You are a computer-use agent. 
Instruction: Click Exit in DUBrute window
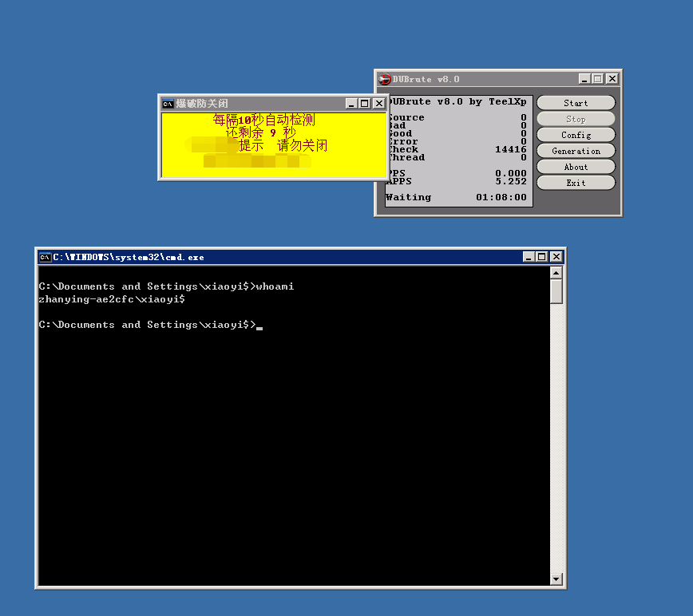pos(576,183)
